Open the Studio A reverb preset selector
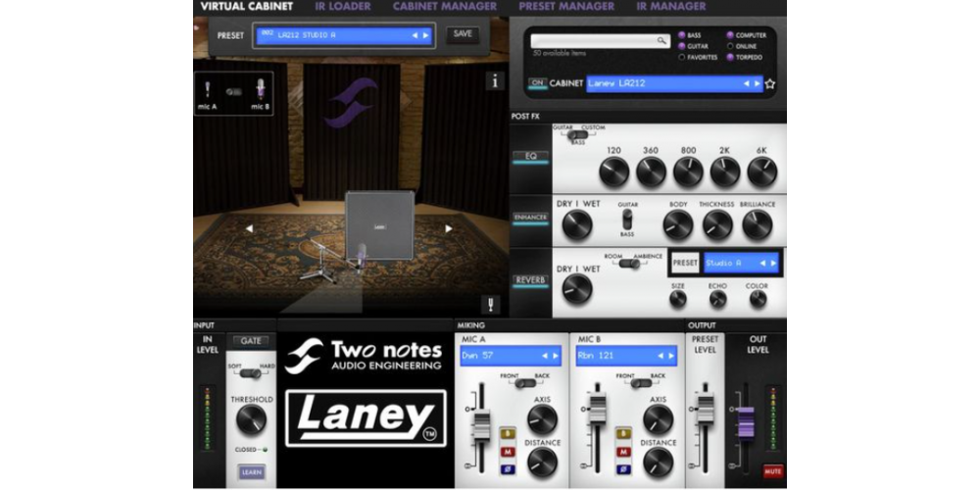The width and height of the screenshot is (980, 490). point(741,263)
